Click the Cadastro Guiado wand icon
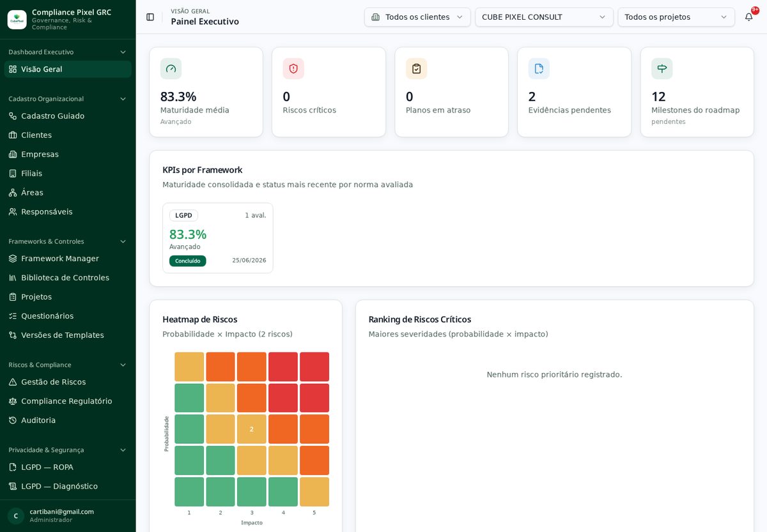767x532 pixels. click(13, 116)
